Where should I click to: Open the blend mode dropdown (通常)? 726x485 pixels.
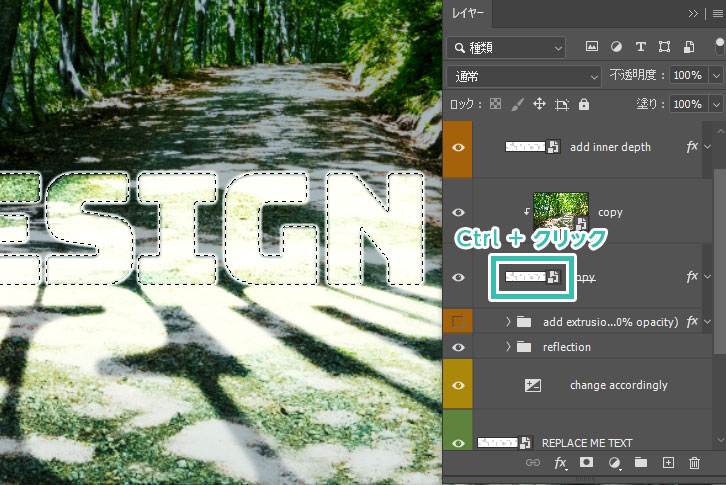[523, 76]
